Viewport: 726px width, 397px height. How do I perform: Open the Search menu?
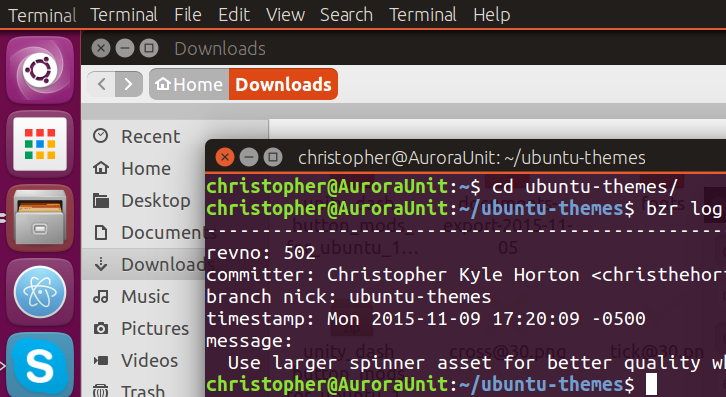(x=346, y=15)
